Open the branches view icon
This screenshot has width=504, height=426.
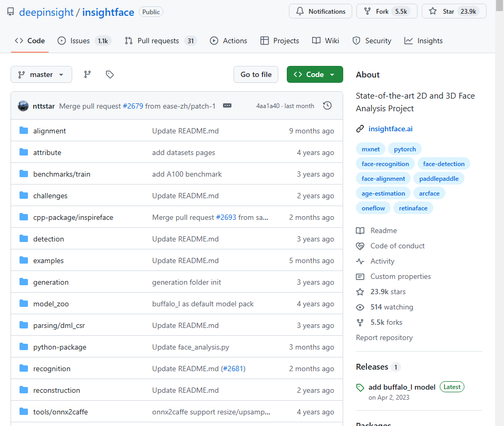pos(88,74)
